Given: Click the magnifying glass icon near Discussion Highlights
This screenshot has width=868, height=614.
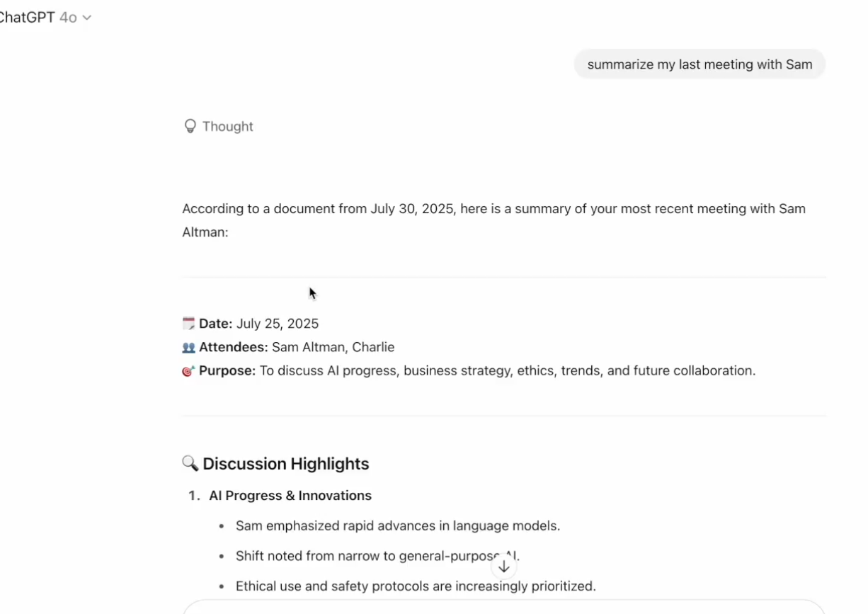Looking at the screenshot, I should point(190,463).
